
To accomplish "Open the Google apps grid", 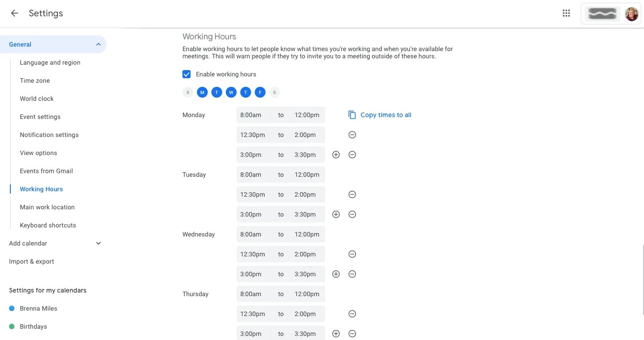I will click(x=566, y=14).
